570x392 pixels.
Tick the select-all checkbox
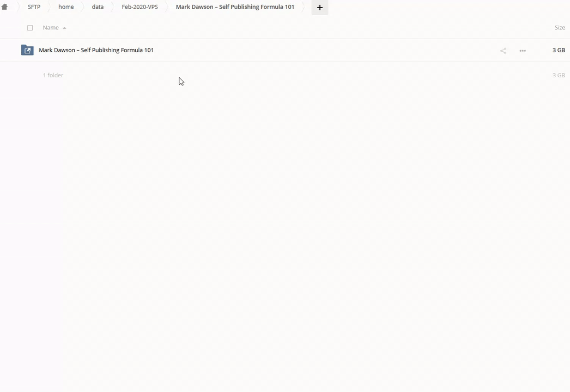click(30, 28)
